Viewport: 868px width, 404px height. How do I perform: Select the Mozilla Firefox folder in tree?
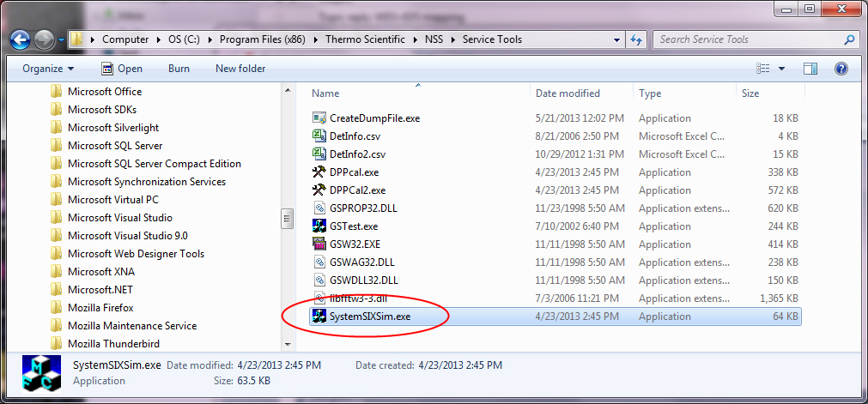pyautogui.click(x=100, y=308)
